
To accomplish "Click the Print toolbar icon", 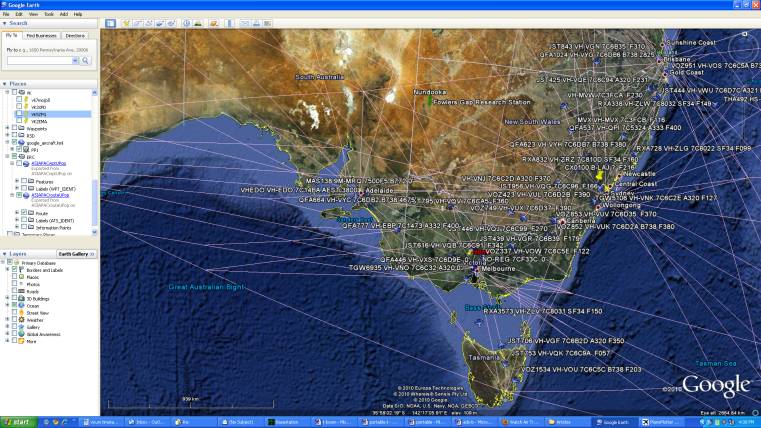I will (x=256, y=23).
